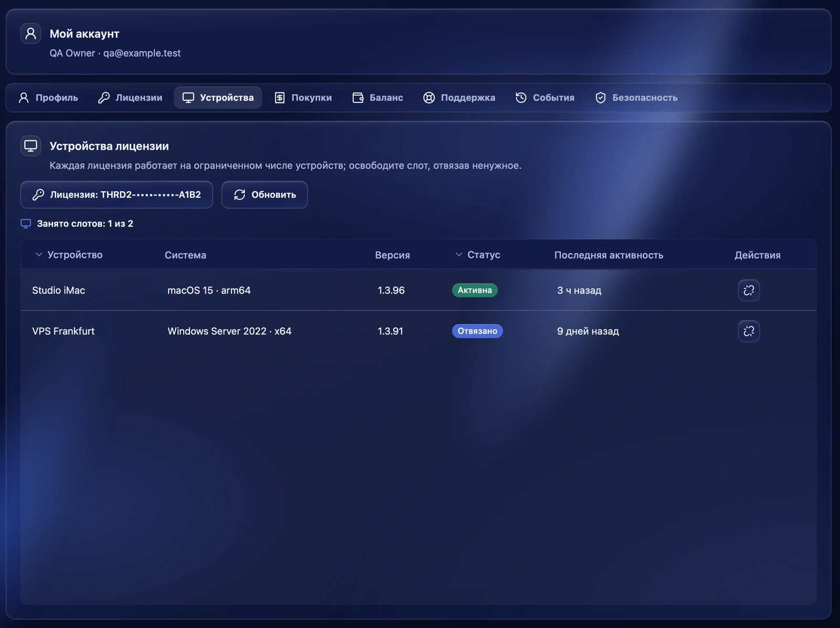
Task: Click the Мой аккаунт heading
Action: [x=85, y=34]
